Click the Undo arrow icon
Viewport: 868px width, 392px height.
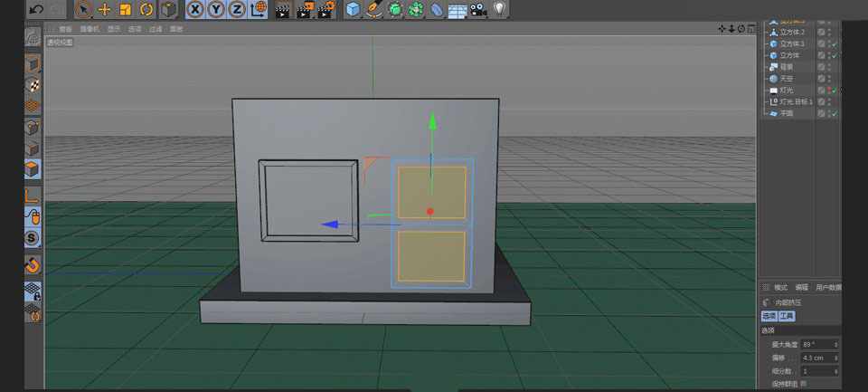pos(36,10)
